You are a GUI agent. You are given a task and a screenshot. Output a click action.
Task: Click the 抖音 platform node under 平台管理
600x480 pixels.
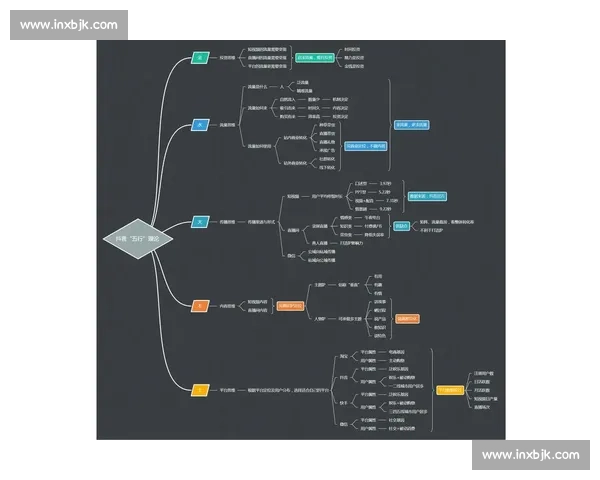[343, 378]
